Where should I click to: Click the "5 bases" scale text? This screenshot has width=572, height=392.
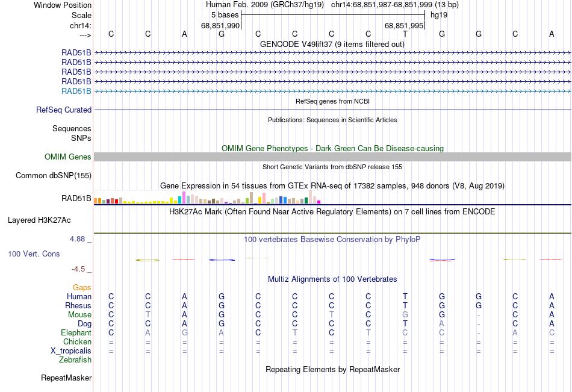tap(225, 15)
